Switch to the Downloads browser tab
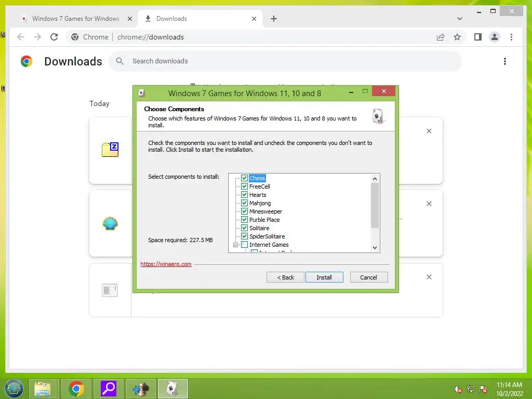Viewport: 532px width, 399px height. coord(200,19)
